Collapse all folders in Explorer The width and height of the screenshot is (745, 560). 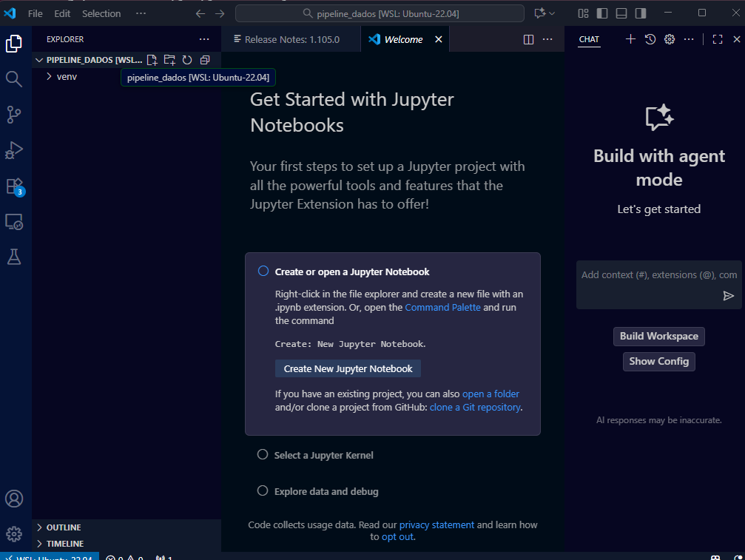click(x=205, y=60)
